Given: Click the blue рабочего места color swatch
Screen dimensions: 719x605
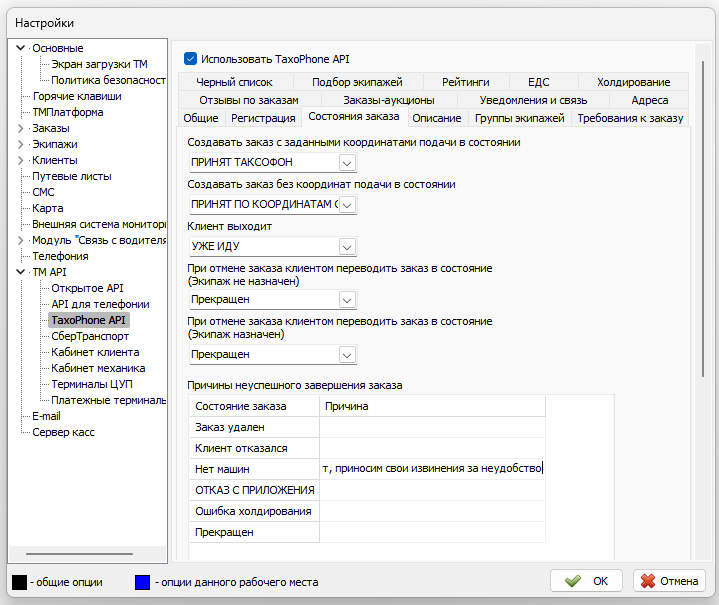Looking at the screenshot, I should coord(142,582).
